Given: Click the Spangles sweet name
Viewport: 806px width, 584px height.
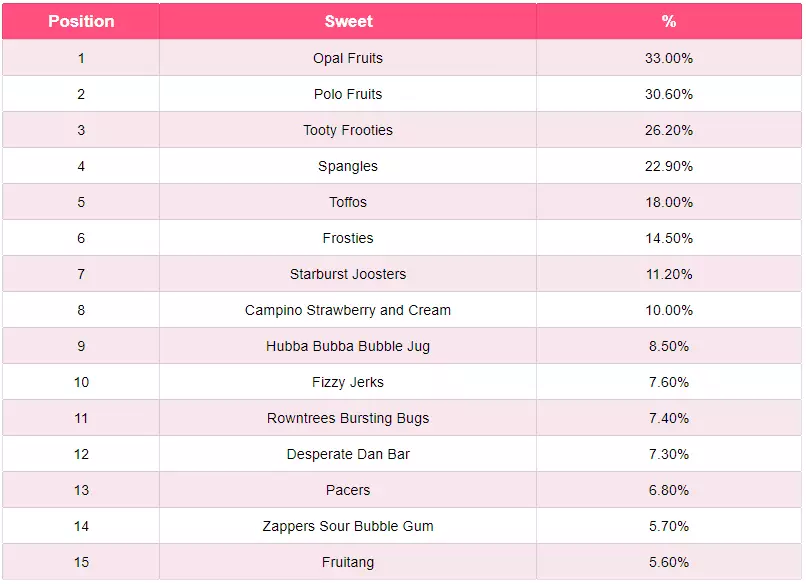Looking at the screenshot, I should click(x=348, y=166).
